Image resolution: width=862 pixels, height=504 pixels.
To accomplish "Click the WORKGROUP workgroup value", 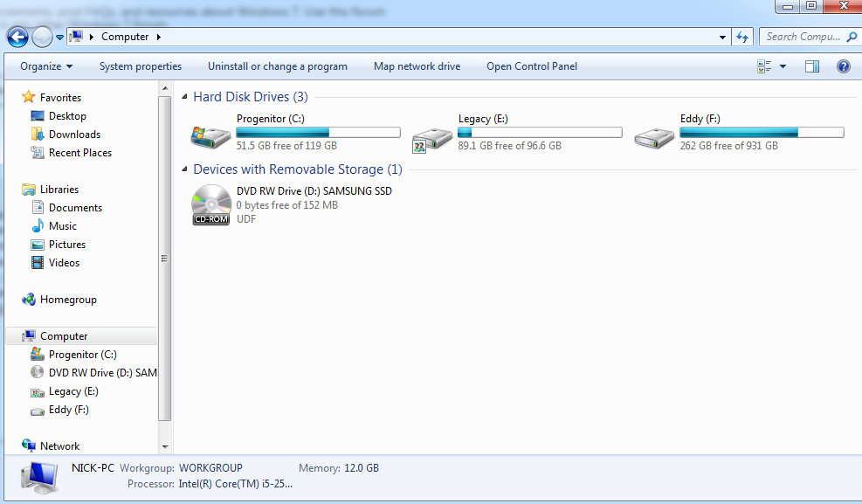I will [x=210, y=468].
